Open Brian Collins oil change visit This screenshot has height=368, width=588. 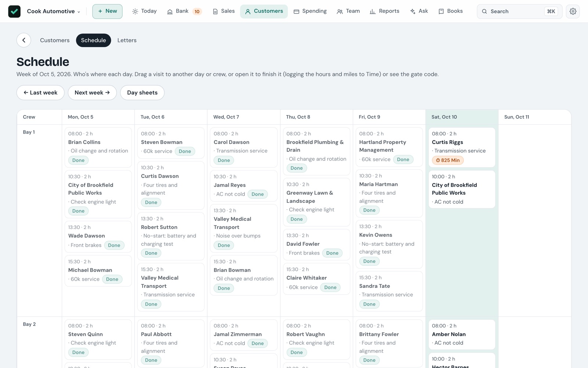(x=98, y=147)
